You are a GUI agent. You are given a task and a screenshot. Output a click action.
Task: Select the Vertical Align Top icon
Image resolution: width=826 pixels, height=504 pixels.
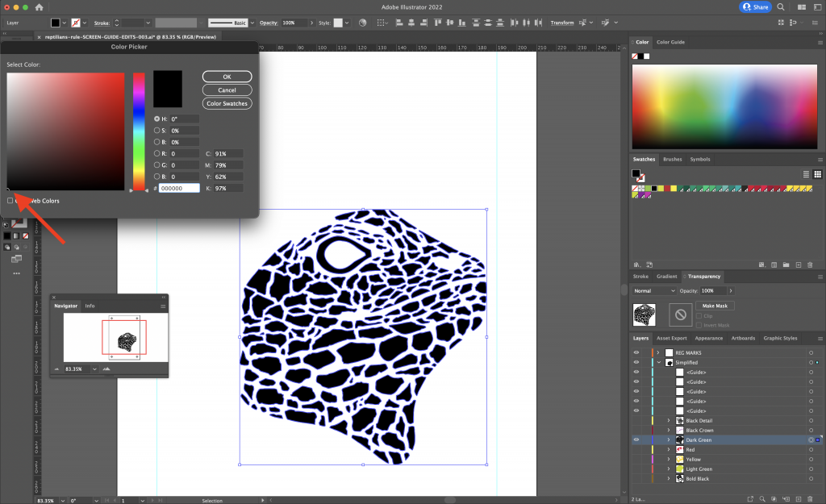pyautogui.click(x=437, y=22)
